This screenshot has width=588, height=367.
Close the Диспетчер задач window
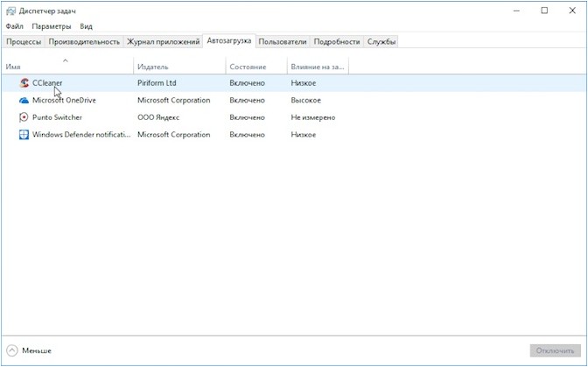(572, 11)
